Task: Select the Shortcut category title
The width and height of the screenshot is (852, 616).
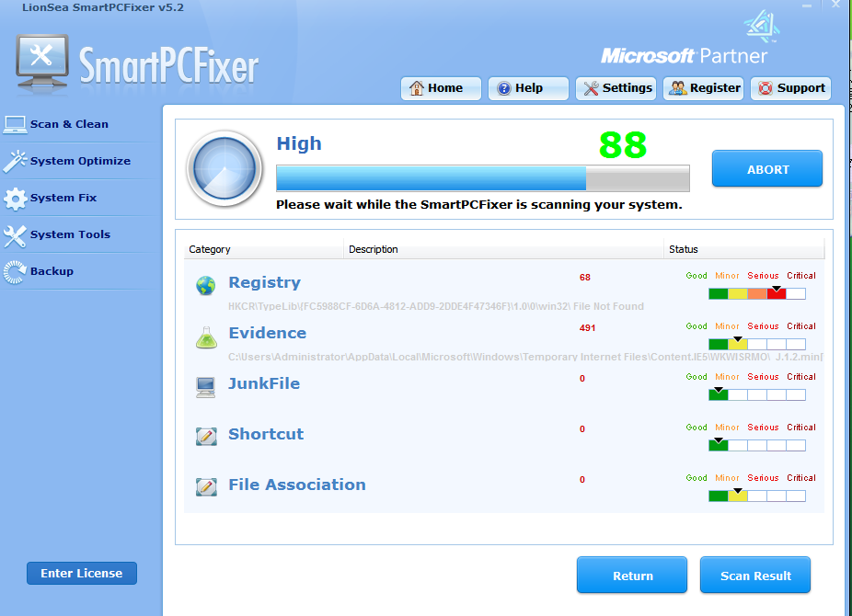Action: point(266,434)
